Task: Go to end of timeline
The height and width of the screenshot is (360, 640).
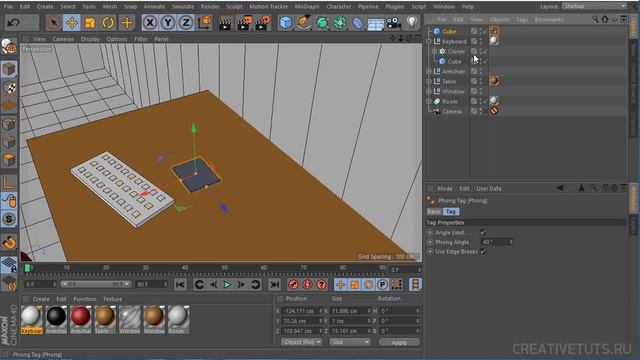Action: pos(275,284)
